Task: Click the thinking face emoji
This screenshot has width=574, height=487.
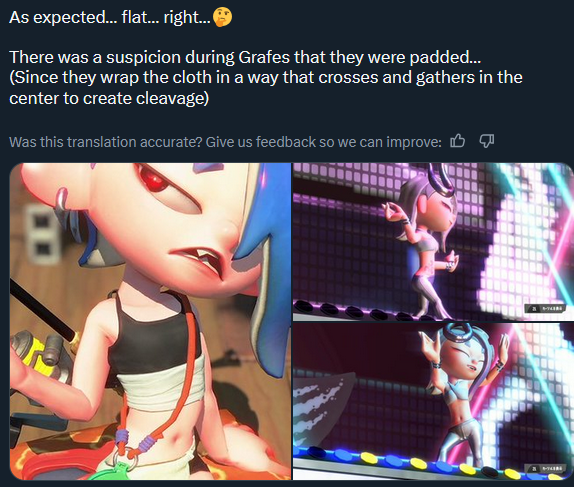Action: point(222,17)
